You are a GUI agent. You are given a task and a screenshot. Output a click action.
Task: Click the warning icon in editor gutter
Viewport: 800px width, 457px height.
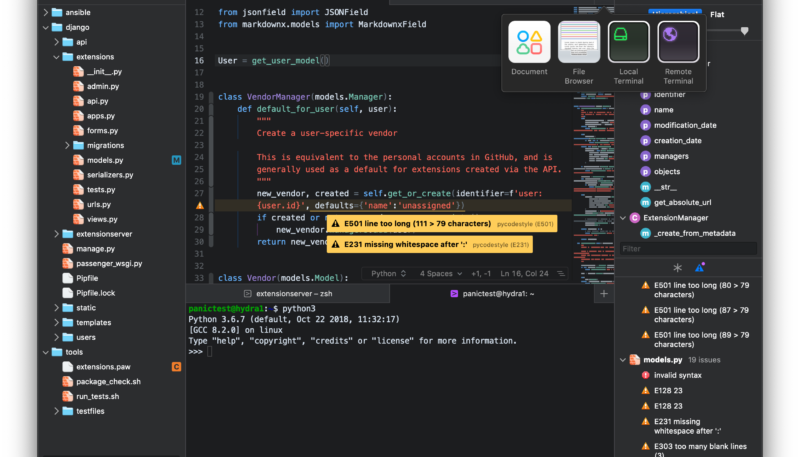199,205
